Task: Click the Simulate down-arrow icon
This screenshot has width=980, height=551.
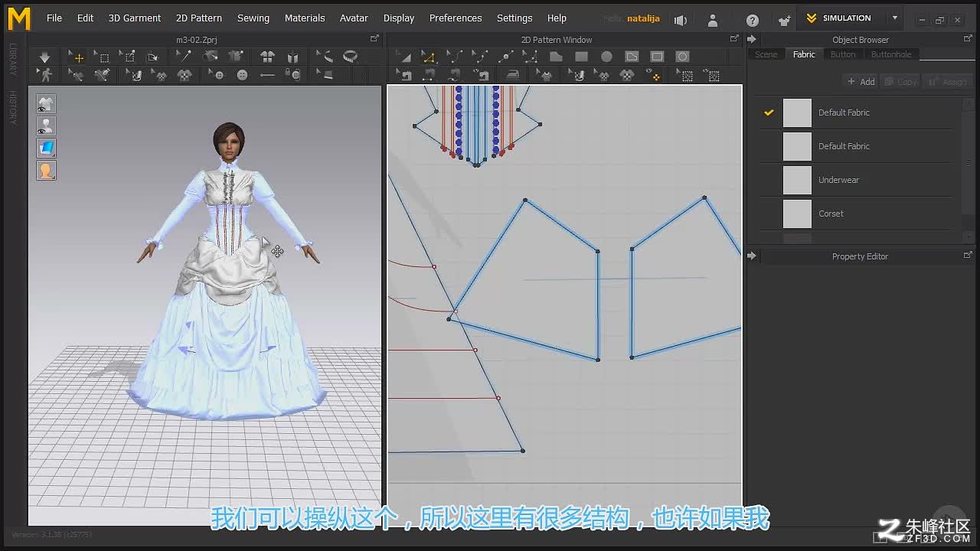Action: click(44, 57)
